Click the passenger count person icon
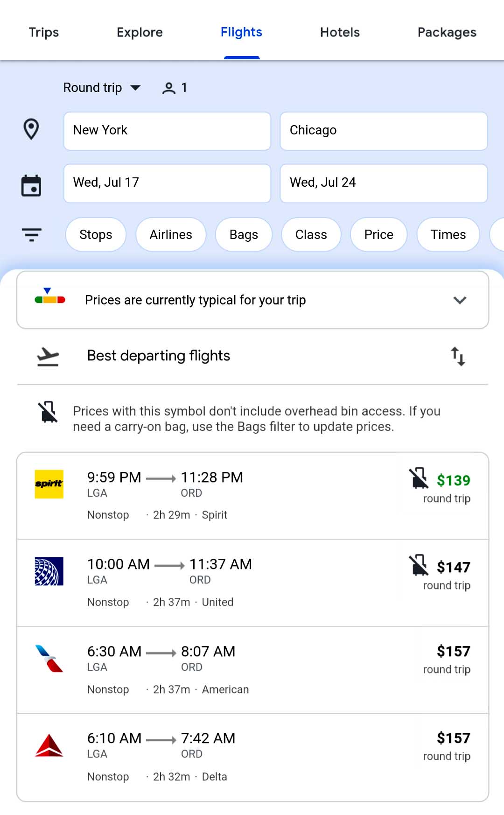 pyautogui.click(x=168, y=88)
